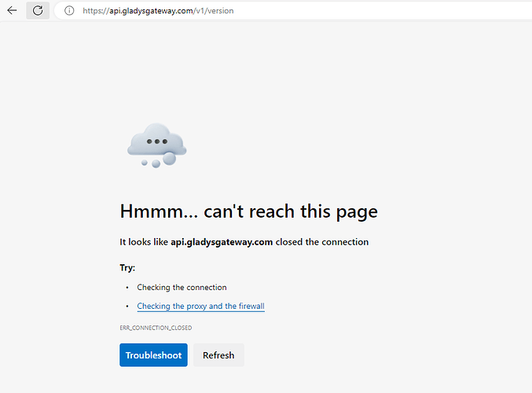Click the thinking cloud illustration

click(x=156, y=144)
